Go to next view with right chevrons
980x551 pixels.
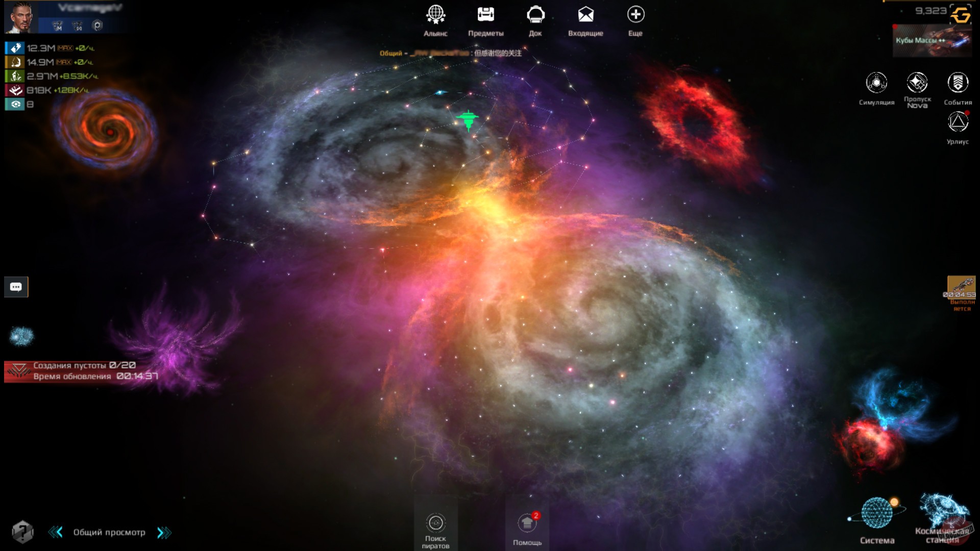pos(164,533)
